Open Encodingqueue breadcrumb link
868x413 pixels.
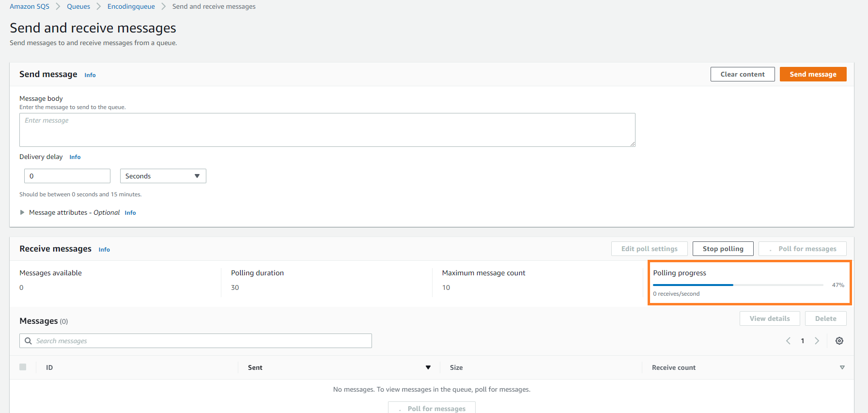[x=131, y=6]
